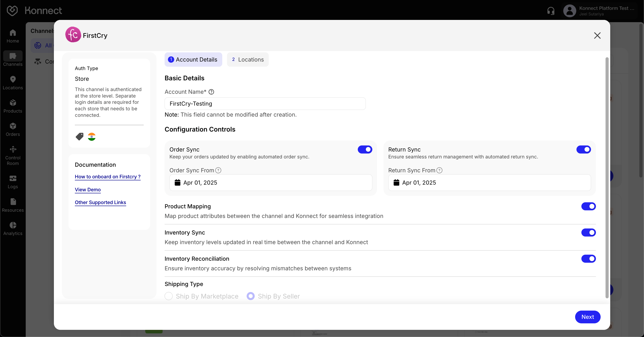Click the Return Sync From help icon

[x=439, y=170]
